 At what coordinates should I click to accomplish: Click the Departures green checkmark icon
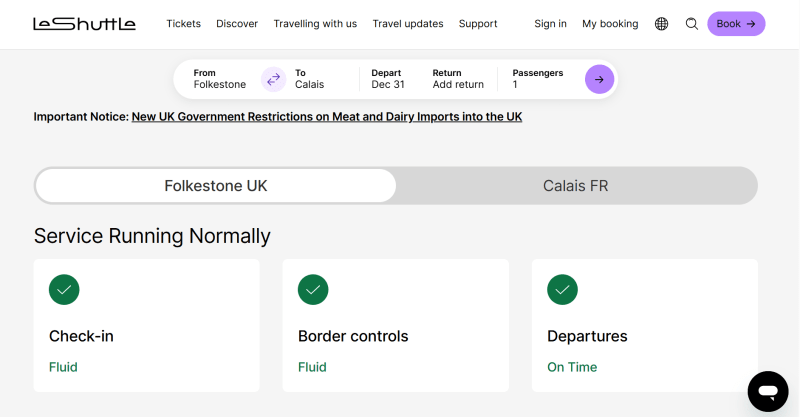coord(562,290)
